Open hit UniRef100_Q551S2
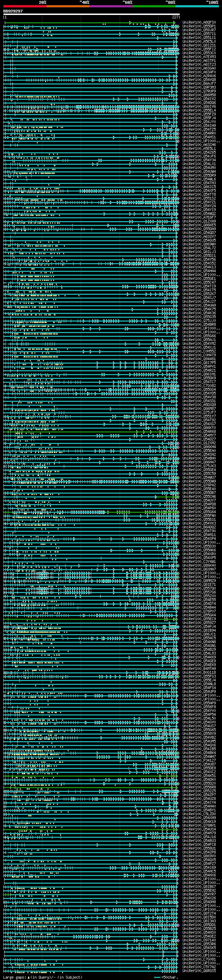Image resolution: width=222 pixels, height=980 pixels. coord(199,198)
